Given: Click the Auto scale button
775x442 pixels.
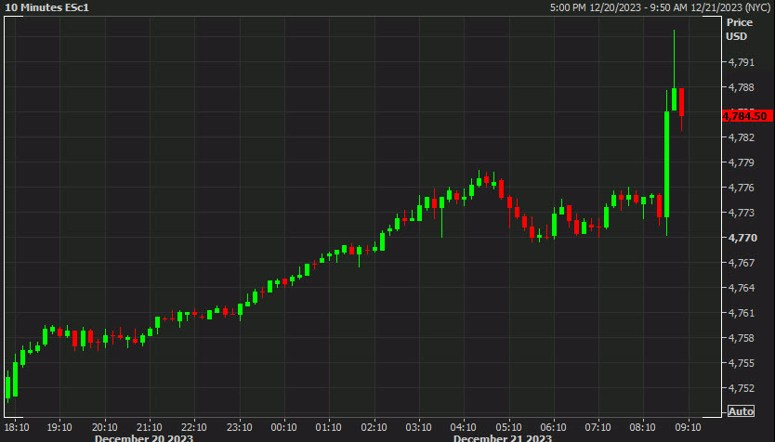Looking at the screenshot, I should pyautogui.click(x=741, y=411).
